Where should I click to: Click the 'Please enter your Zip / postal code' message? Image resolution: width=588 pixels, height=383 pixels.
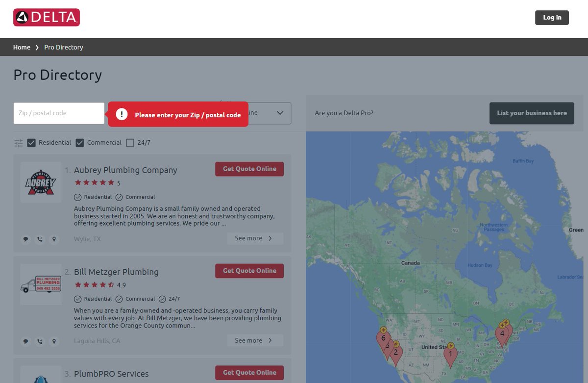tap(188, 115)
